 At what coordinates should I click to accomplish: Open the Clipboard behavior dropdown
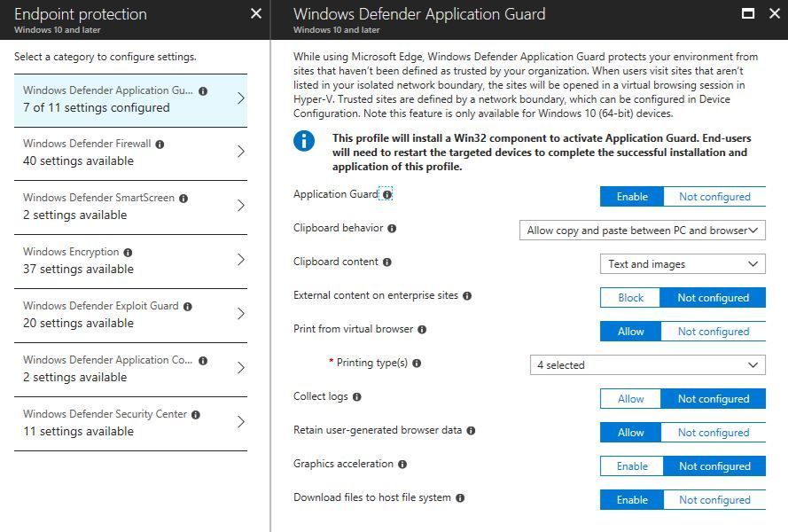pos(643,231)
